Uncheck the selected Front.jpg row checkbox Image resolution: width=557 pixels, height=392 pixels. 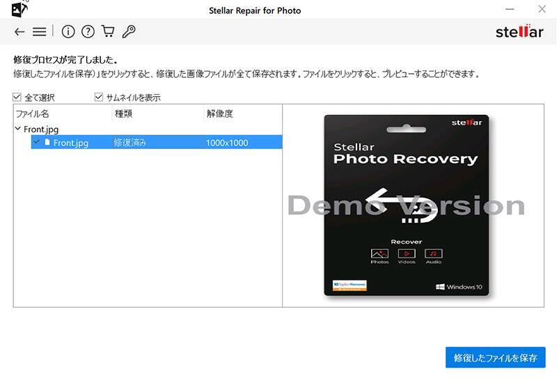(x=36, y=142)
